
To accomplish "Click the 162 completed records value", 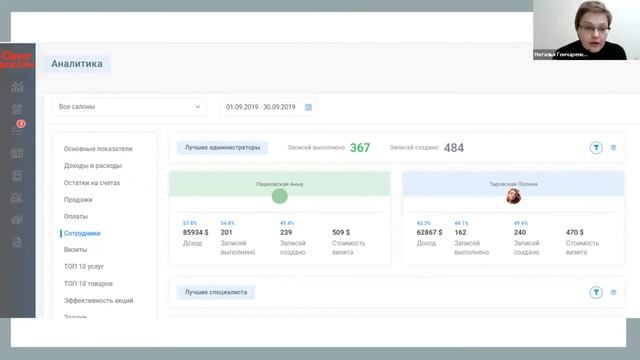I will coord(460,232).
